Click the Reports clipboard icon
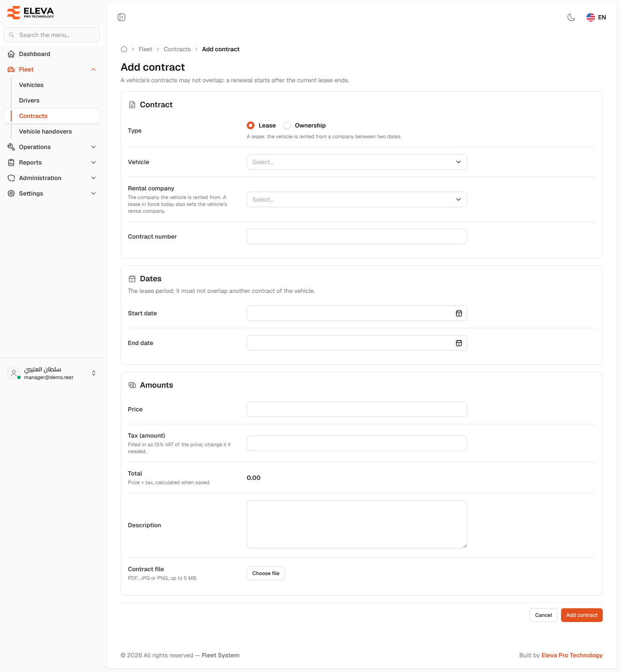Image resolution: width=620 pixels, height=672 pixels. (11, 162)
